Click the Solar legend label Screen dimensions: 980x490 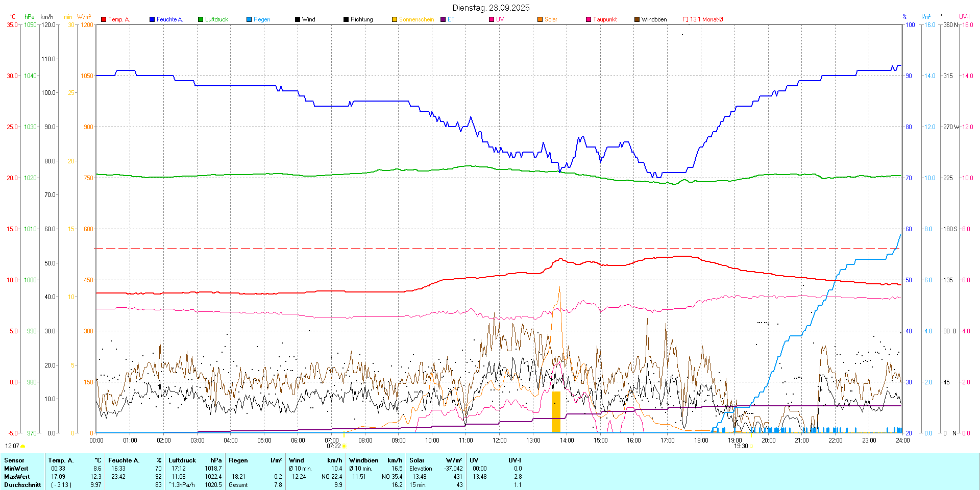(551, 19)
